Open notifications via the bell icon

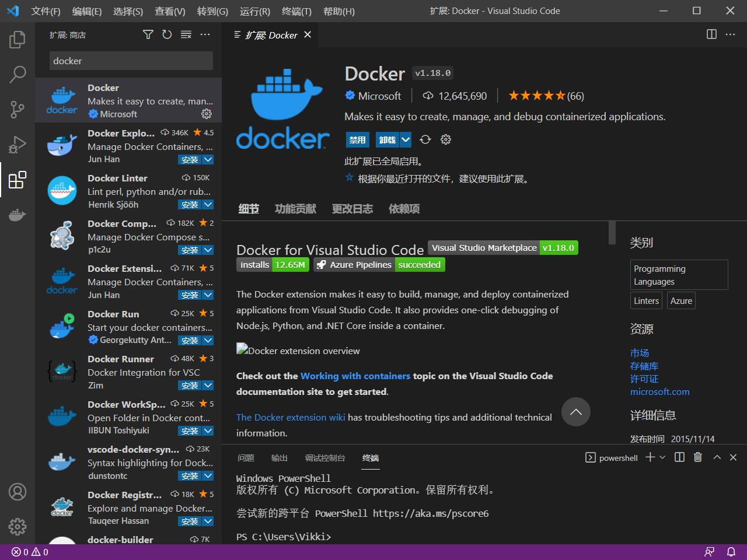[x=731, y=551]
